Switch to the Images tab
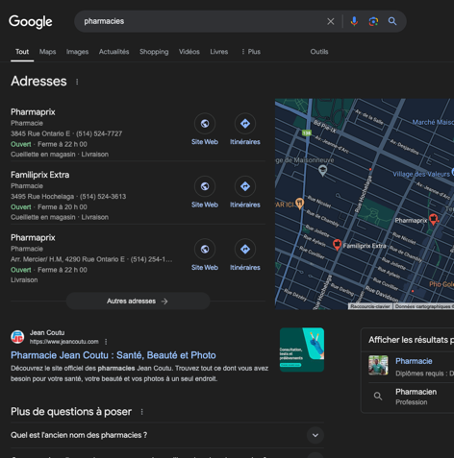454x458 pixels. 77,52
